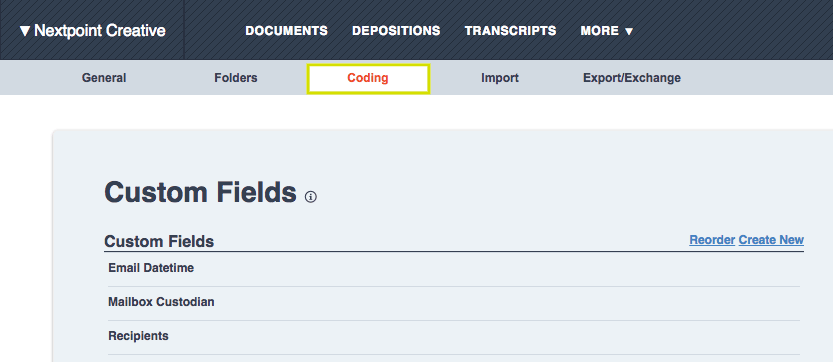Image resolution: width=833 pixels, height=362 pixels.
Task: Click the underlined Custom Fields section header
Action: tap(159, 241)
